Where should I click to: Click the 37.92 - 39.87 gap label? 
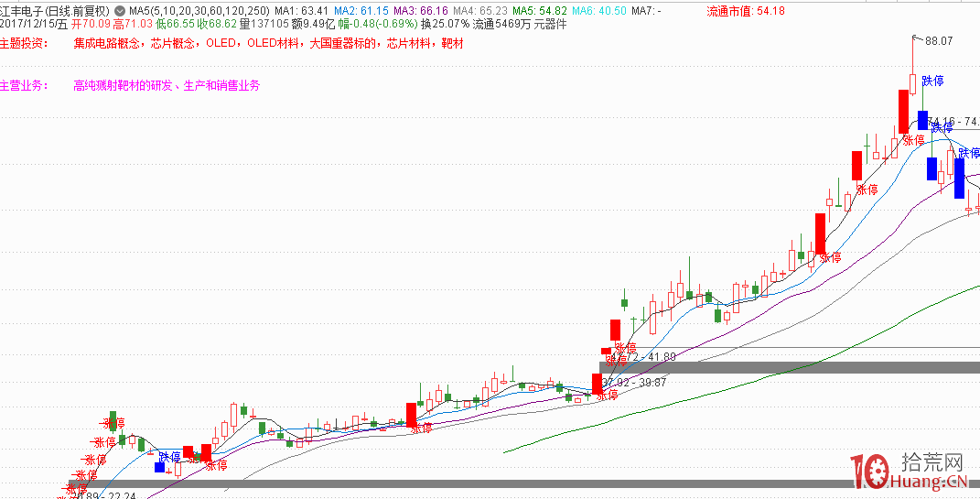(x=636, y=382)
